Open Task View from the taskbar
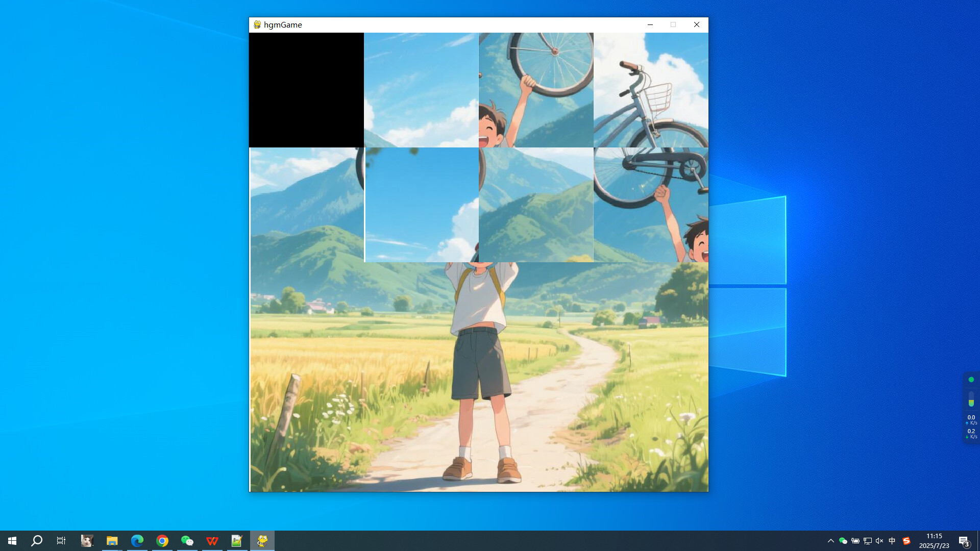Image resolution: width=980 pixels, height=551 pixels. pyautogui.click(x=61, y=540)
